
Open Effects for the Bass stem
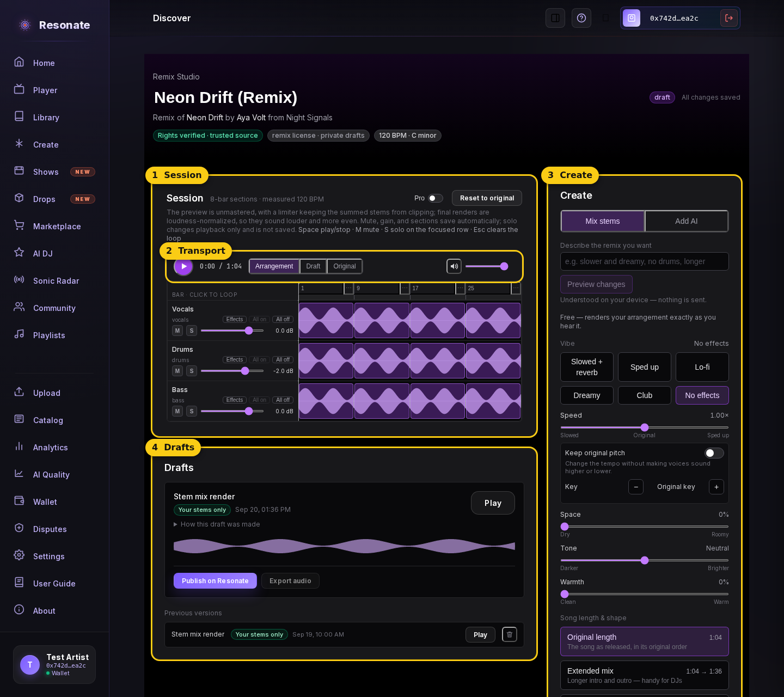pos(235,400)
